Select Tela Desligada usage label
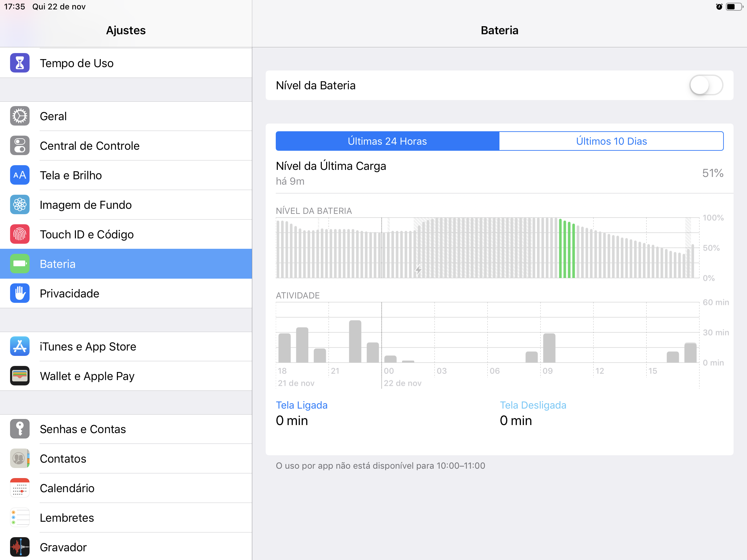Viewport: 747px width, 560px height. (533, 405)
